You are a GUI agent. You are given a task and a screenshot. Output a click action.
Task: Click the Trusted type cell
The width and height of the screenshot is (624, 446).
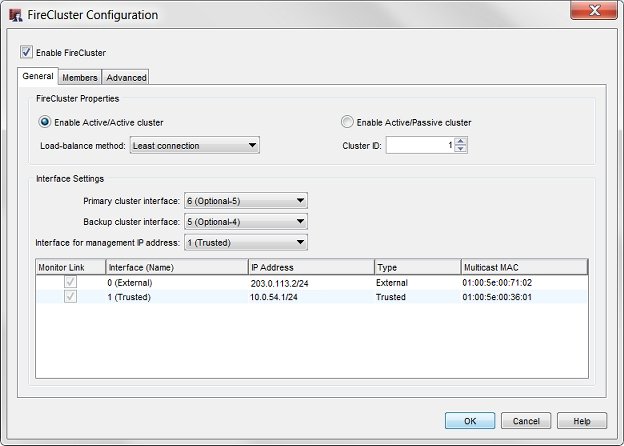391,297
